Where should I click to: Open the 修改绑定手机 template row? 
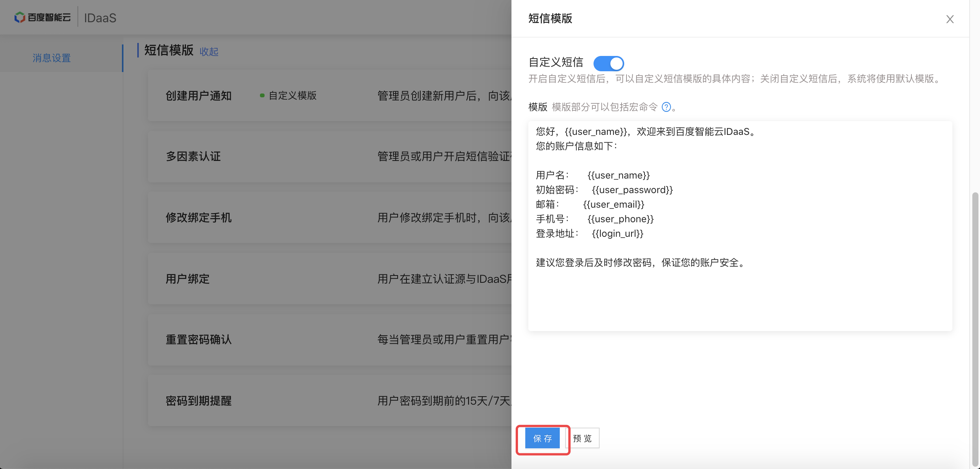199,218
